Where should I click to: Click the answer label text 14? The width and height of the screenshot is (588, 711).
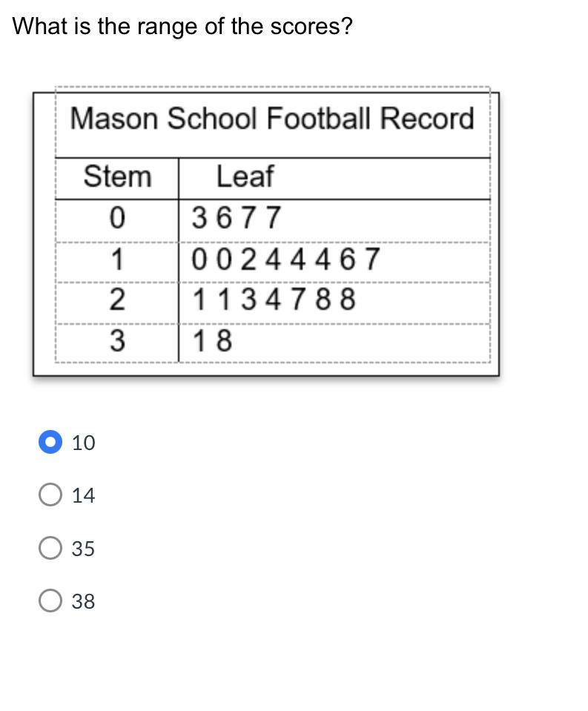pyautogui.click(x=84, y=495)
